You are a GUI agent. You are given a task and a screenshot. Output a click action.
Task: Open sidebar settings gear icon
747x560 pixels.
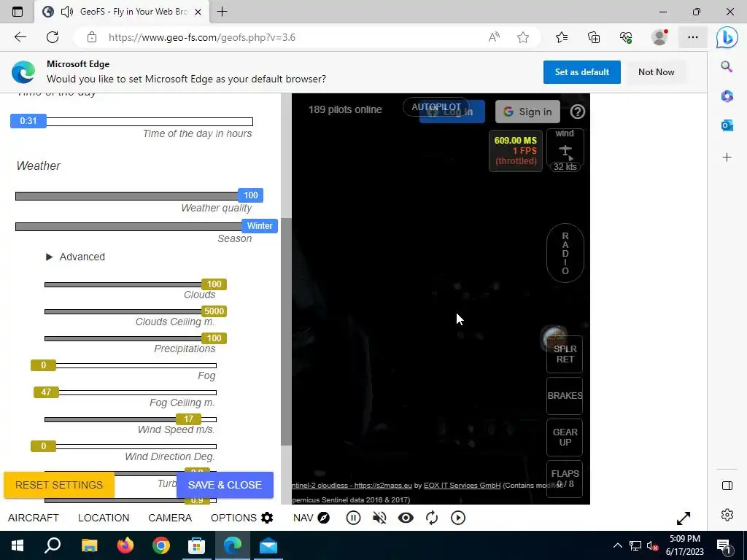[x=727, y=515]
